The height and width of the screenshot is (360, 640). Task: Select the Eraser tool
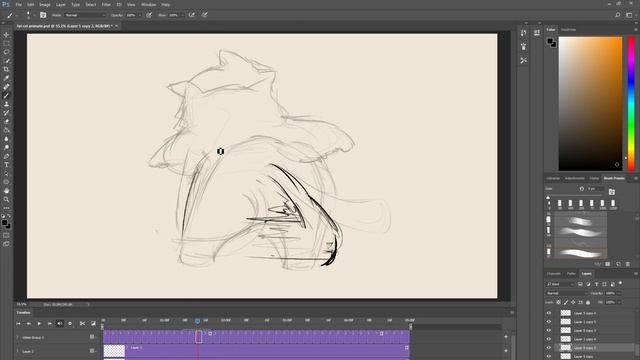coord(6,121)
